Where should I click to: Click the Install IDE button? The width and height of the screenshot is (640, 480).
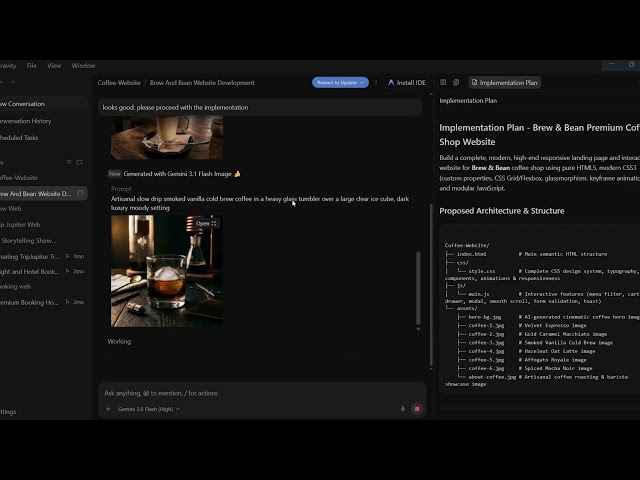(406, 82)
